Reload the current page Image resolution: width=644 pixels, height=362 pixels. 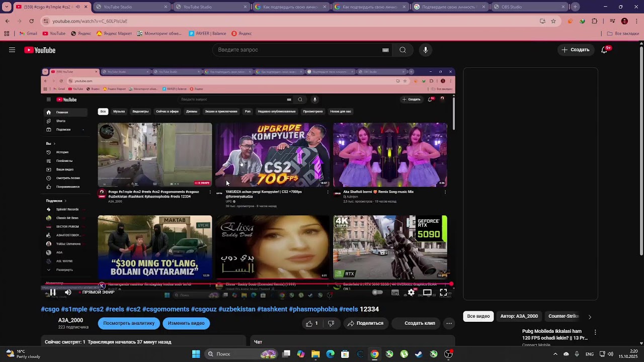pyautogui.click(x=31, y=21)
